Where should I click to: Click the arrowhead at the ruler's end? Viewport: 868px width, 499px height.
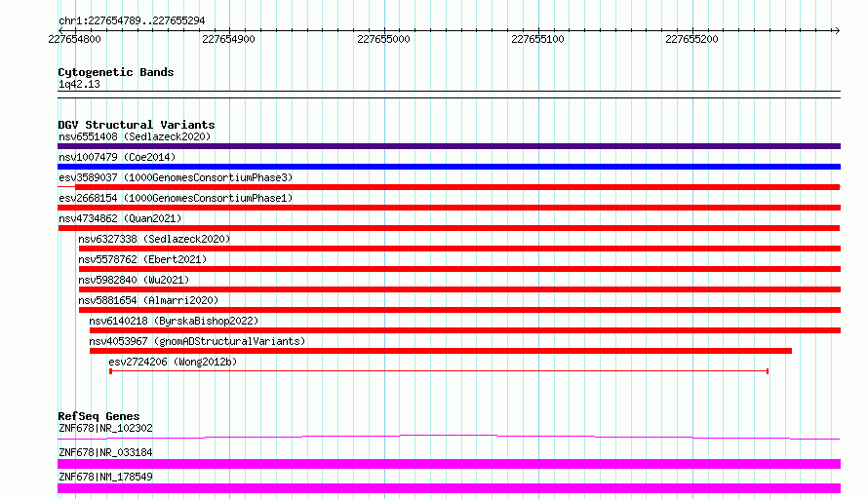pos(837,31)
